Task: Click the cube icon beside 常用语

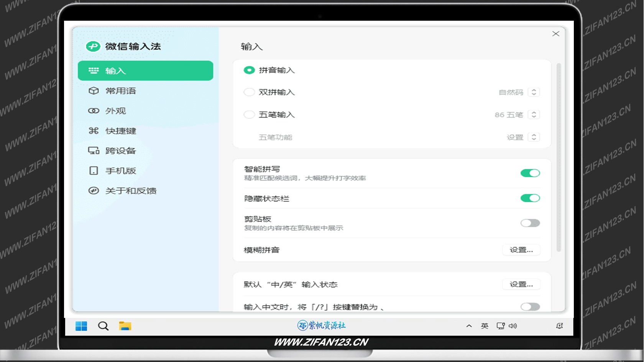Action: coord(94,91)
